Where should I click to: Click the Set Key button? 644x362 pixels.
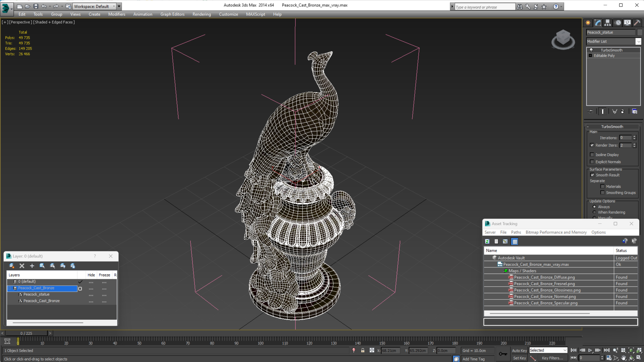tap(519, 358)
